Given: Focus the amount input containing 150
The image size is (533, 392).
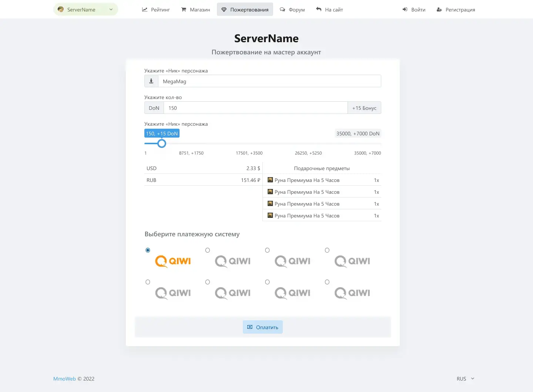Looking at the screenshot, I should click(x=256, y=108).
